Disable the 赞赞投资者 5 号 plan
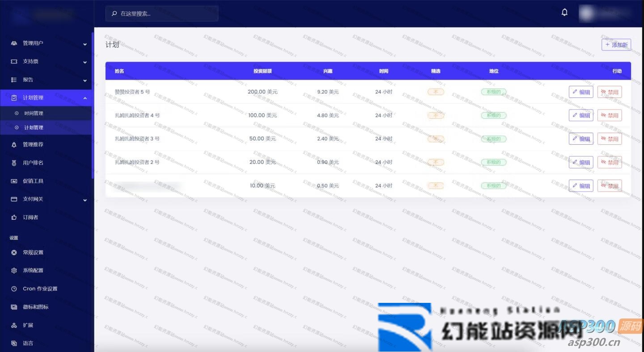644x352 pixels. [x=609, y=92]
